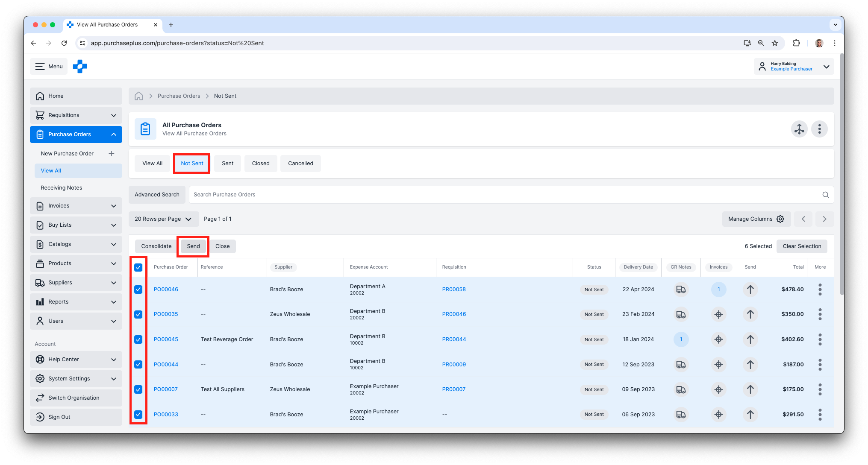
Task: Expand the Buy Lists sidebar section
Action: 76,225
